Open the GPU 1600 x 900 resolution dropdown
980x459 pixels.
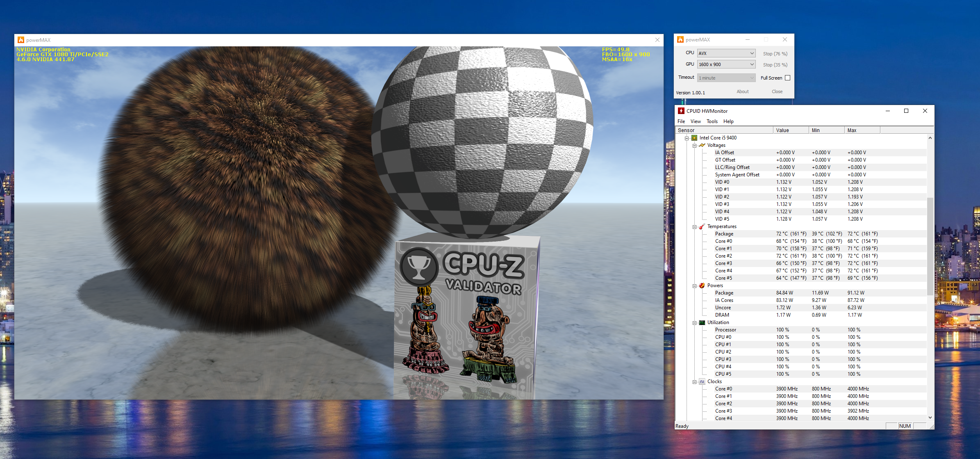point(726,64)
